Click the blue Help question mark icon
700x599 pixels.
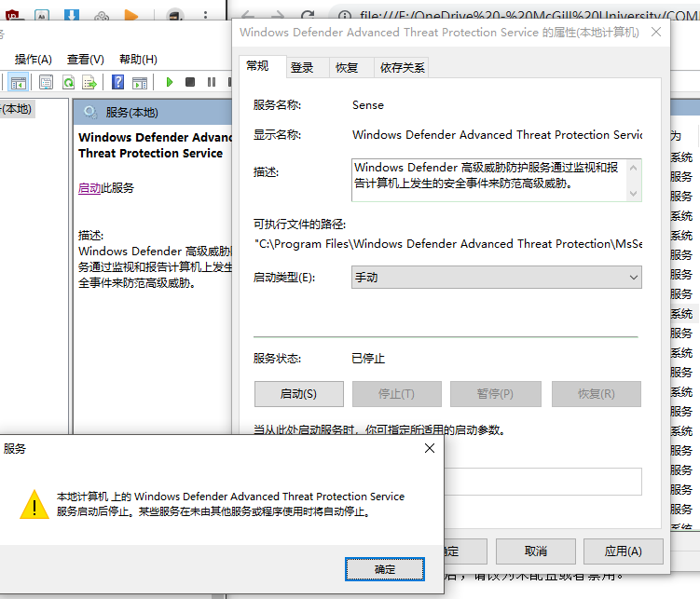pos(117,83)
